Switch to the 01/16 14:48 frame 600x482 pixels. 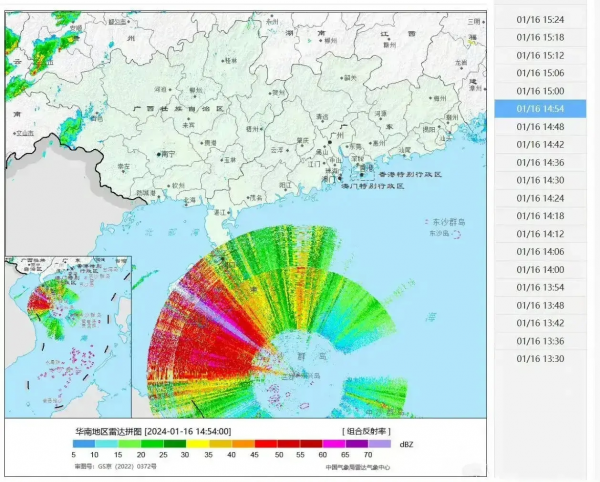540,127
